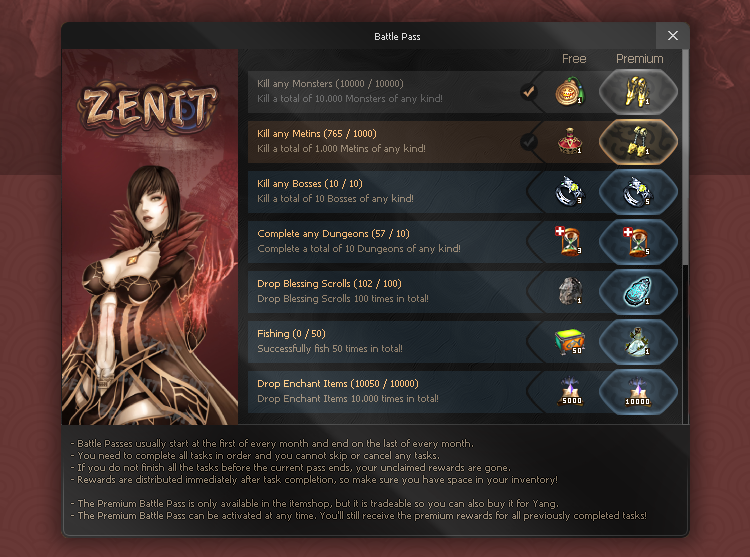Screen dimensions: 750x557
Task: Select the premium gold earrings reward
Action: coord(638,142)
